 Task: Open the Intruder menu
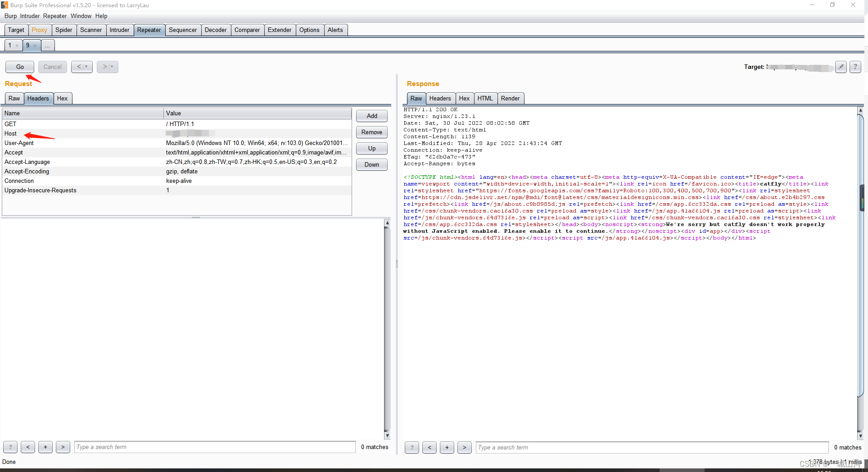click(30, 16)
